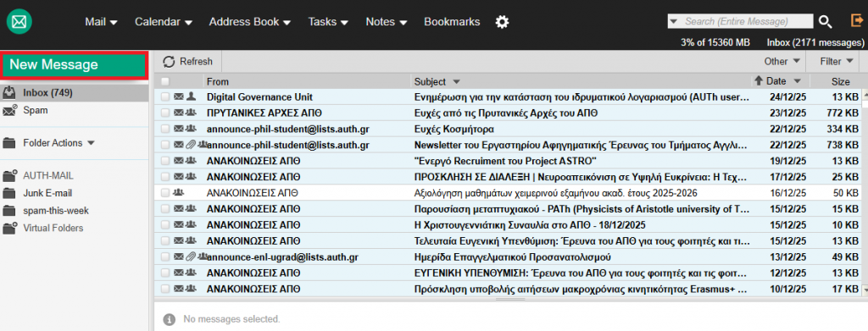Click unread envelope icon on Digital Governance Unit row
The image size is (868, 331).
[x=179, y=97]
